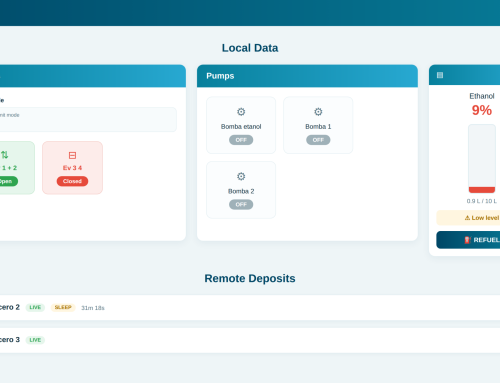Click the mode input box

tap(88, 119)
